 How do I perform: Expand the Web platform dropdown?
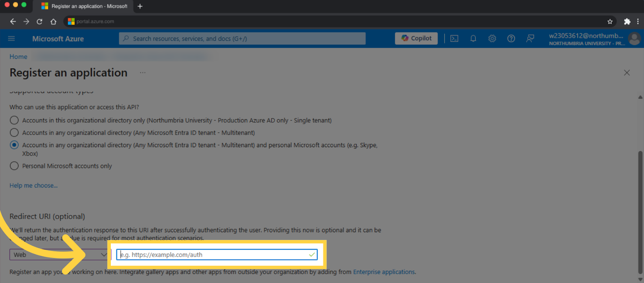pyautogui.click(x=60, y=255)
